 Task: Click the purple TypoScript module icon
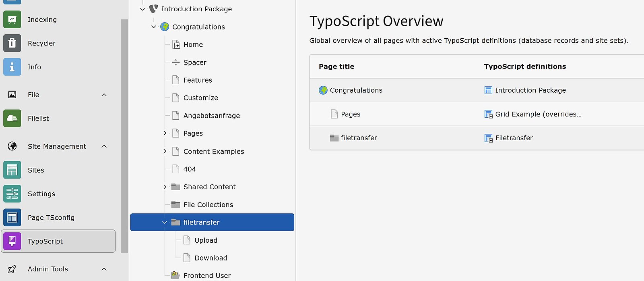12,241
